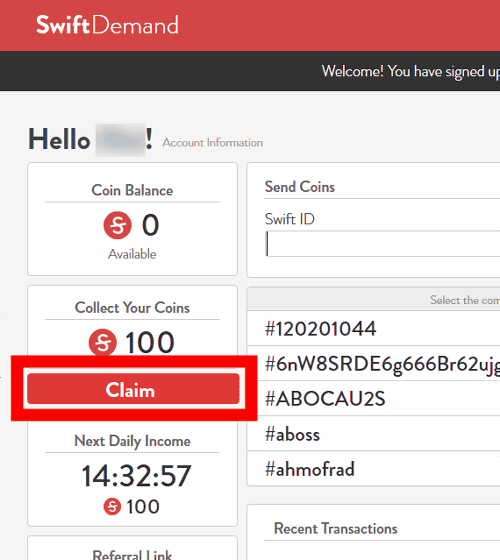Click the Coin Balance heading
The image size is (500, 560).
pos(132,190)
